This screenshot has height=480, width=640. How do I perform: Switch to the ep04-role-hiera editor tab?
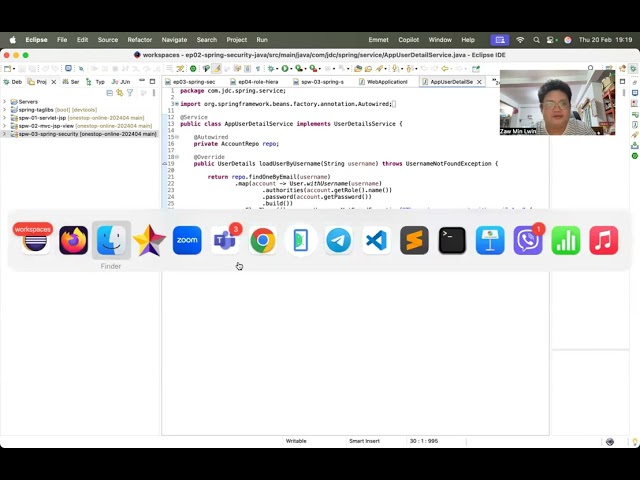click(x=254, y=82)
